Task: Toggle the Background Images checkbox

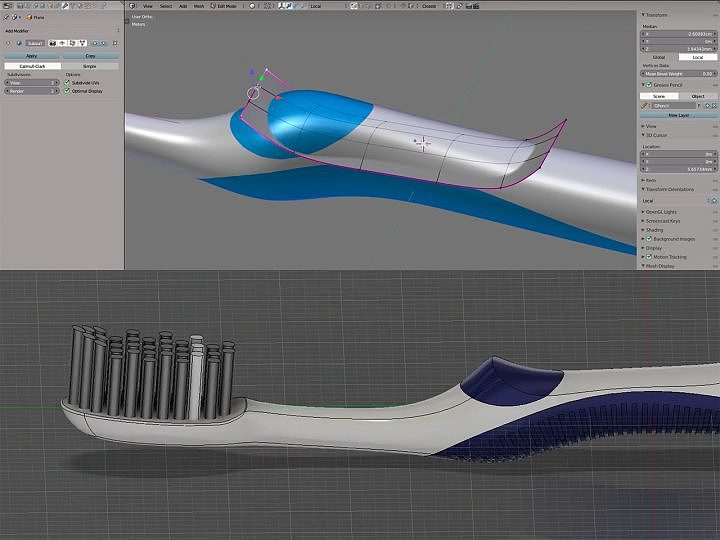Action: click(x=649, y=239)
